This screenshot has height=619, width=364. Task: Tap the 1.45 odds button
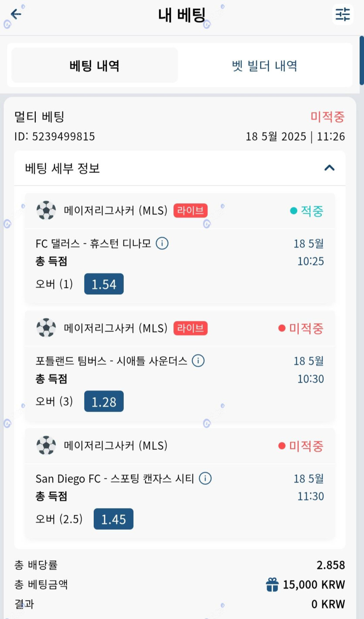tap(113, 519)
